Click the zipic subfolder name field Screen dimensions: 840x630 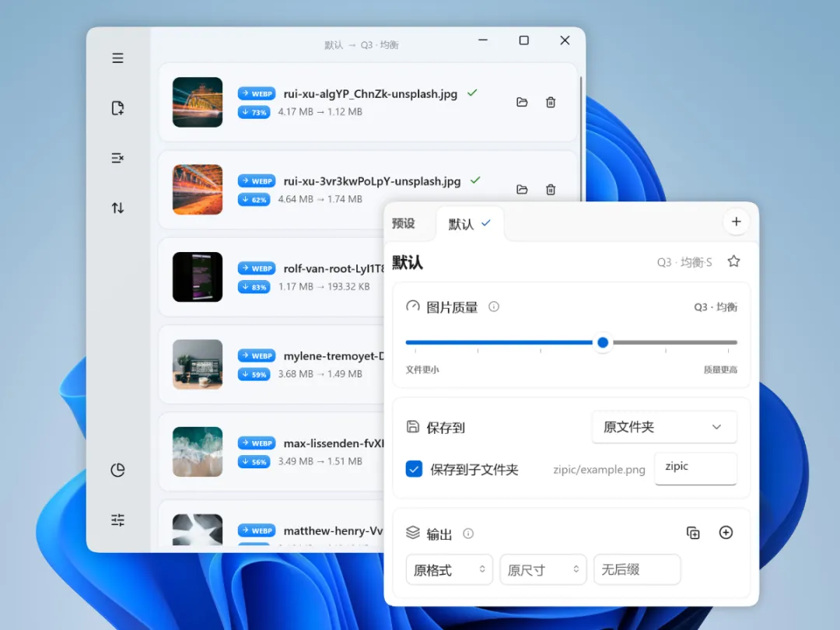[696, 468]
